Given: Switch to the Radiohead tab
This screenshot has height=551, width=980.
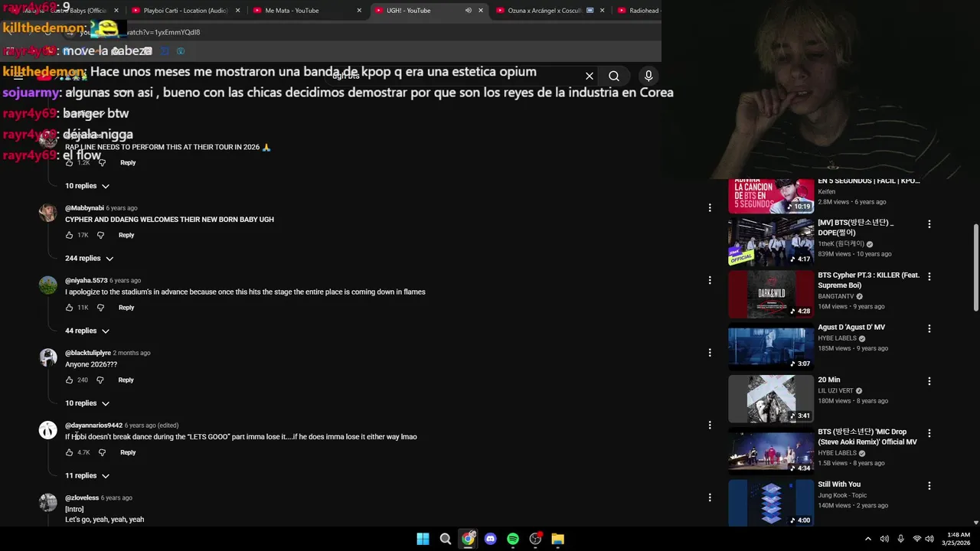Looking at the screenshot, I should (x=637, y=11).
